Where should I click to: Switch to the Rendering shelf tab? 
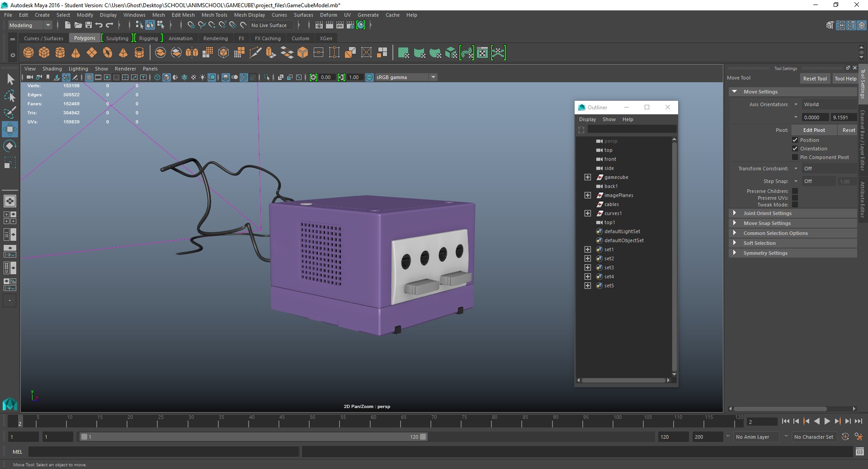click(x=216, y=38)
